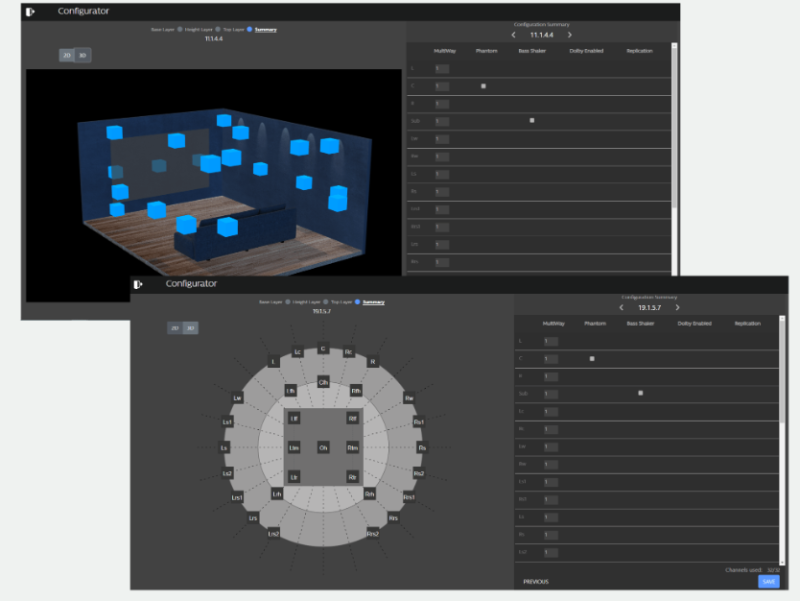Open Summary tab in the front Configurator window

(x=371, y=301)
